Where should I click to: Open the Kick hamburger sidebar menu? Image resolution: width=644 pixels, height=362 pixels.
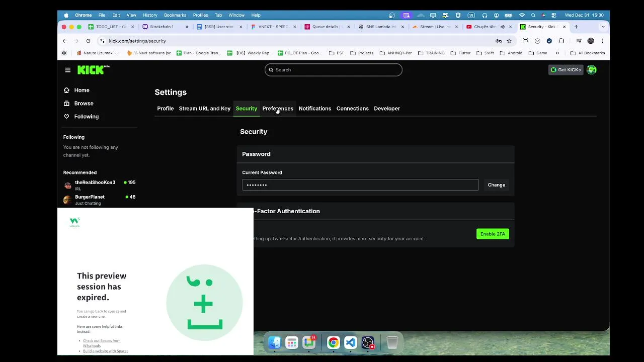68,70
